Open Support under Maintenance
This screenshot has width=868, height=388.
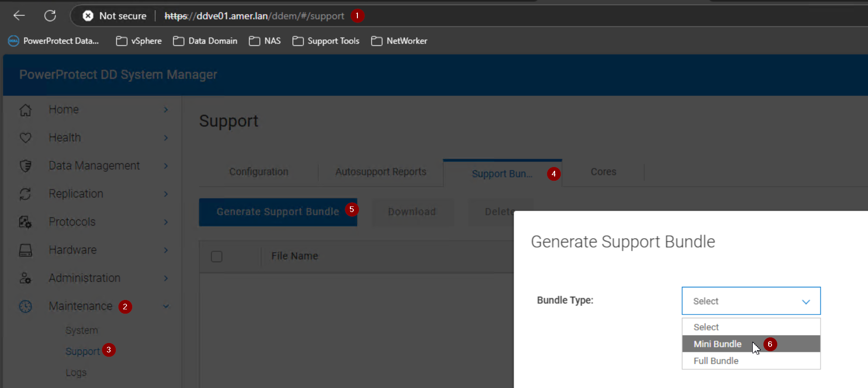tap(82, 351)
